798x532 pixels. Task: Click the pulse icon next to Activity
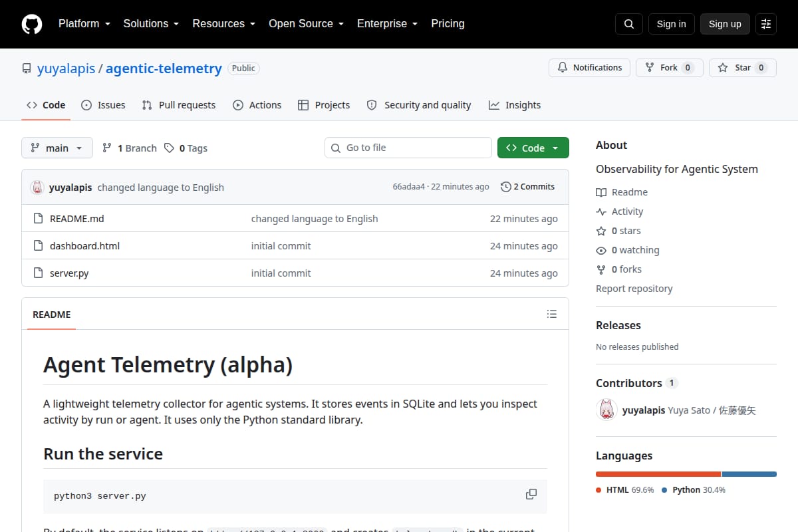[x=601, y=211]
